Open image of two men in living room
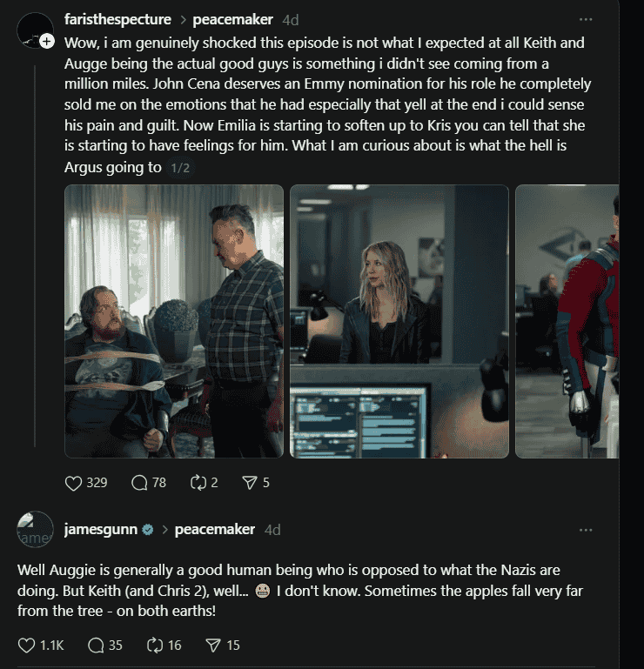Image resolution: width=644 pixels, height=669 pixels. (174, 321)
